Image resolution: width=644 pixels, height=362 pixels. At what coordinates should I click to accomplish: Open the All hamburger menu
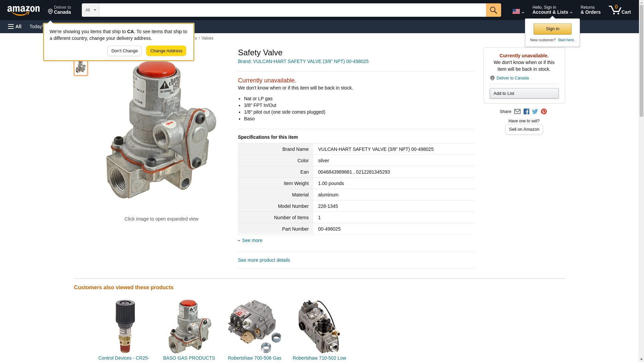[x=15, y=26]
